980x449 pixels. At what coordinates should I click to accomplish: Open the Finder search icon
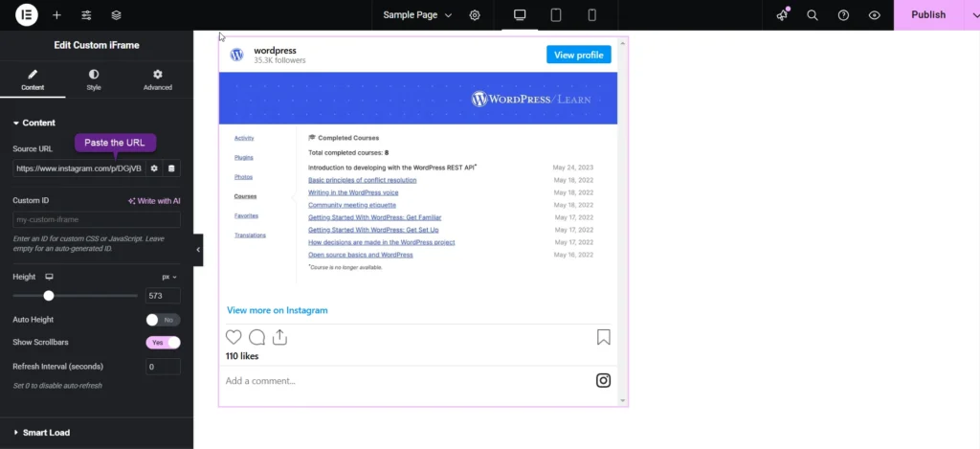point(813,15)
